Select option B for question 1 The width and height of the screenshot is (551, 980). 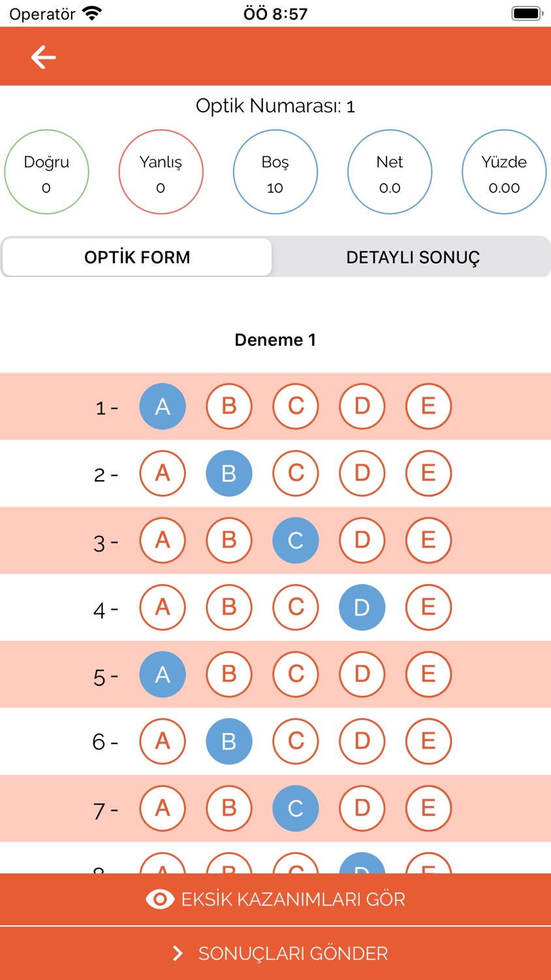click(229, 406)
